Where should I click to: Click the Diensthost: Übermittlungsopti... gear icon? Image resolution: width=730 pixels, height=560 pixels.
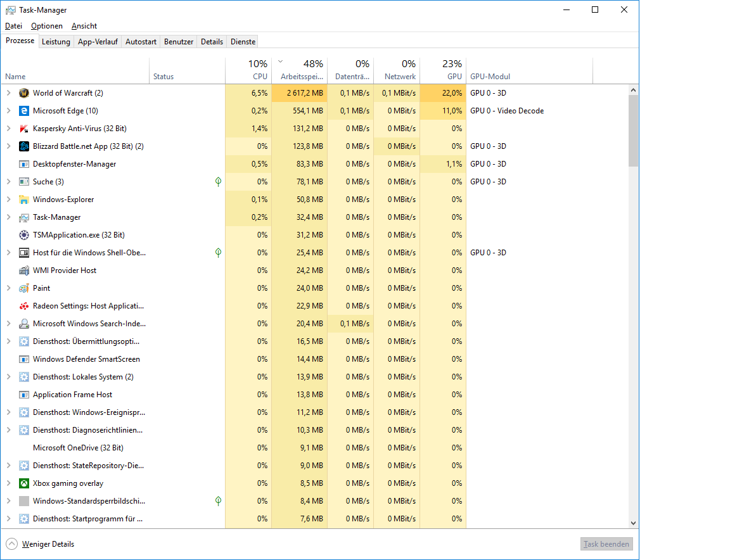23,341
